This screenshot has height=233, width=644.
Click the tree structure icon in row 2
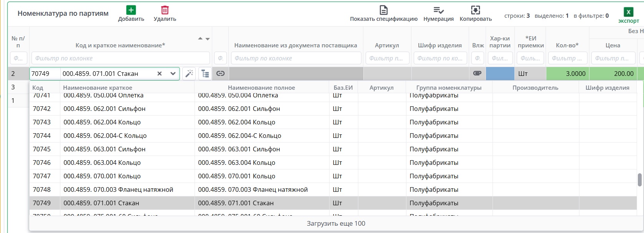[205, 74]
